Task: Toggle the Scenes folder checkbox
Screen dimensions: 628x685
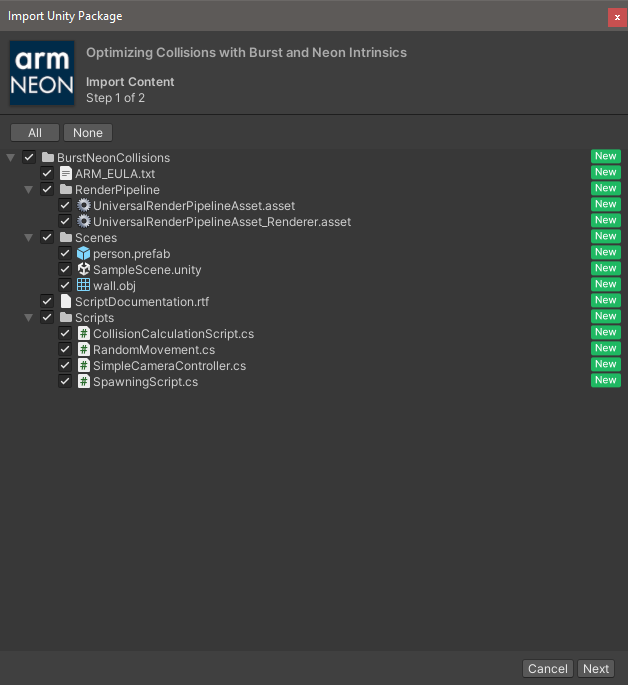Action: pos(47,237)
